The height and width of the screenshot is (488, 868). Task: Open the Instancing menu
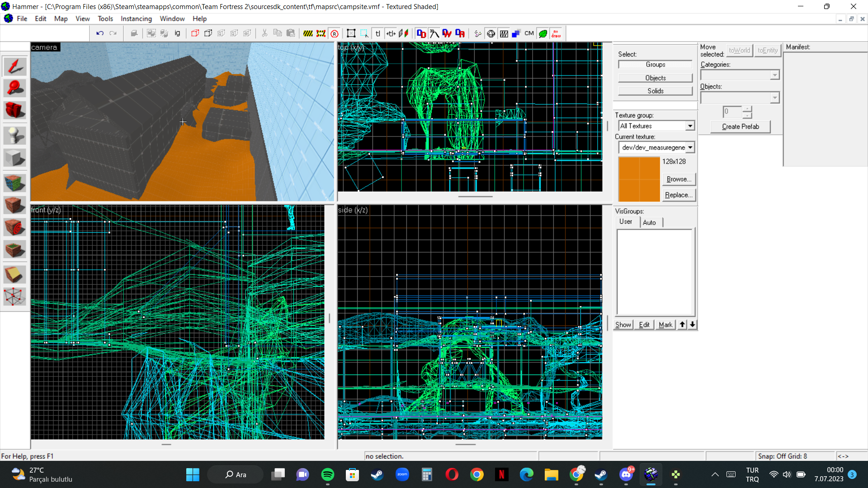(136, 19)
